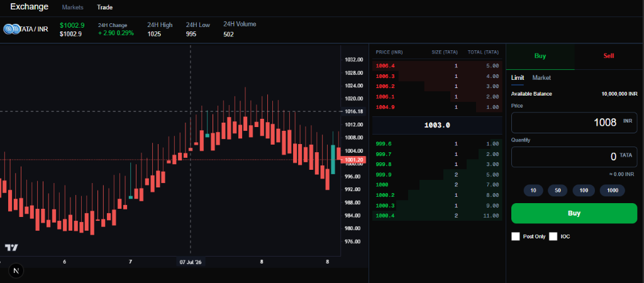Select the 1006.2 ask price row
Screen dimensions: 644x283
437,86
